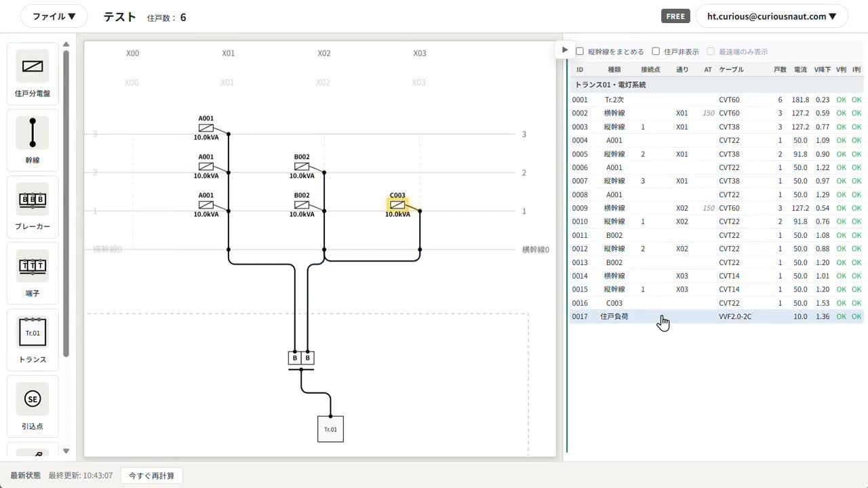Click the left breaker B box
The width and height of the screenshot is (868, 488).
click(x=295, y=358)
